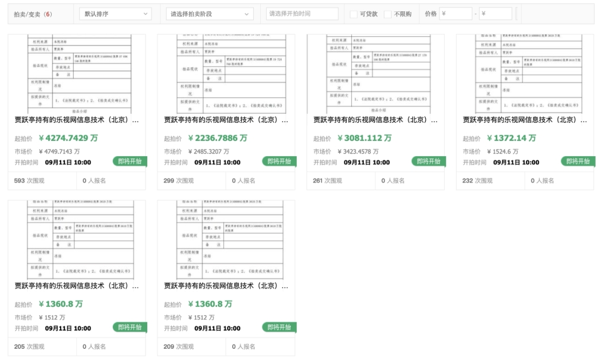Screen dimensions: 612x364
Task: Click 0 人报名 on the ¥3081.112万 listing
Action: pos(393,181)
